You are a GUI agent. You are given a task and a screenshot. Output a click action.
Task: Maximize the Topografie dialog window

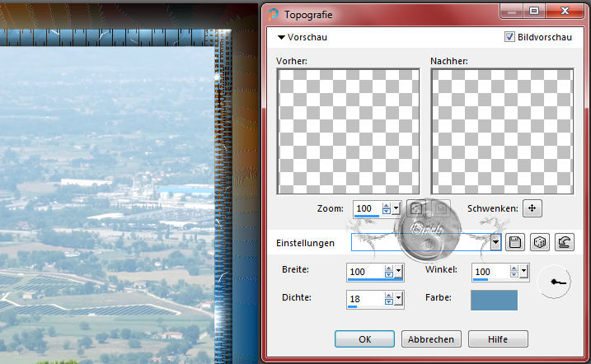pyautogui.click(x=533, y=12)
